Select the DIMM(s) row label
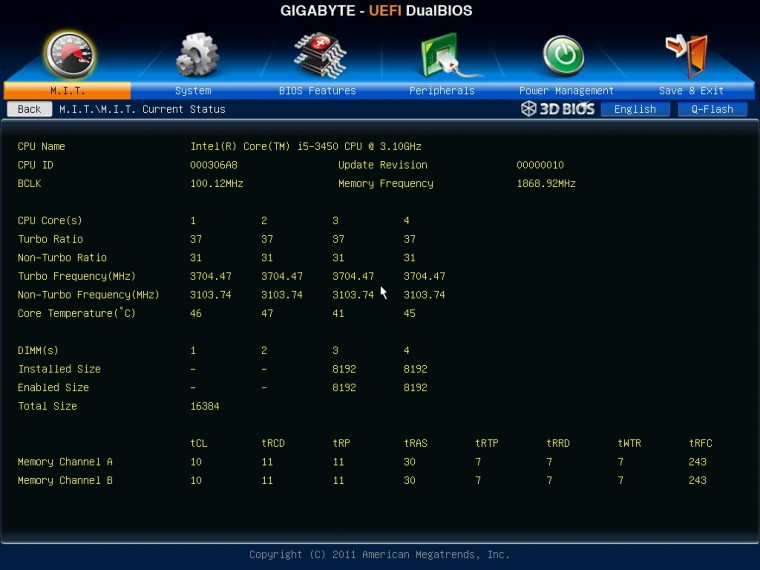 point(38,350)
